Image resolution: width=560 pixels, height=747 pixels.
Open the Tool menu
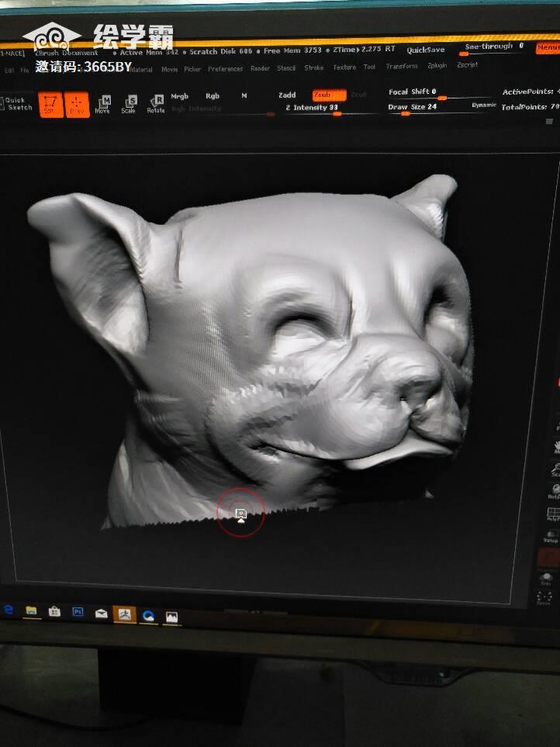[x=369, y=67]
